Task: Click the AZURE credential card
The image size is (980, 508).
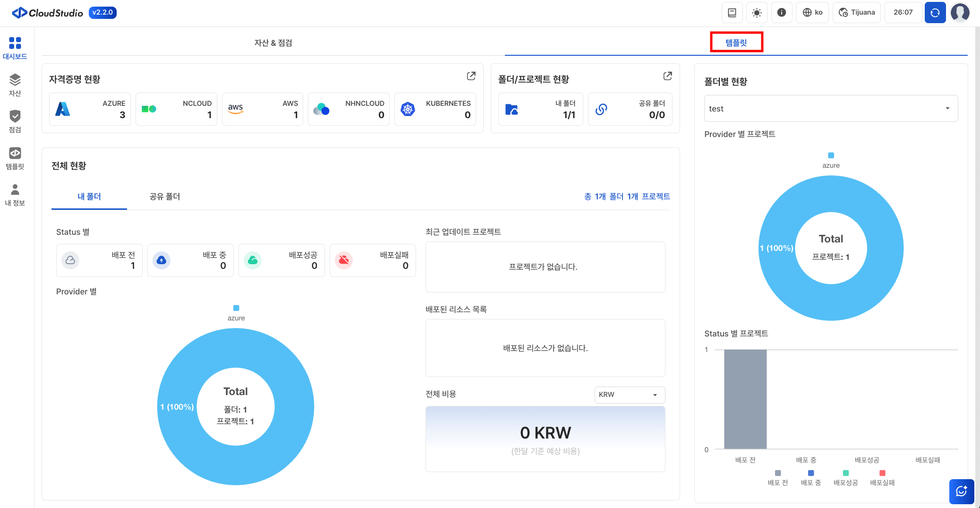Action: [x=90, y=109]
